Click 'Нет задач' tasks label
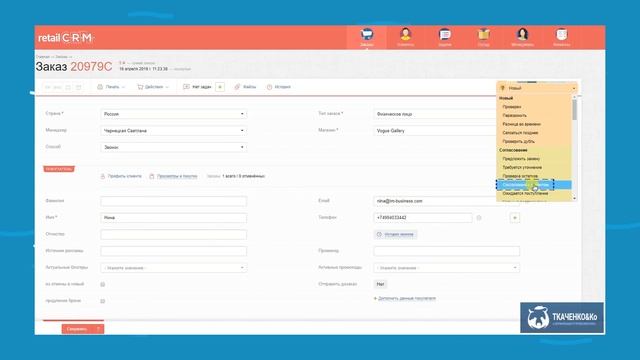 pyautogui.click(x=201, y=87)
